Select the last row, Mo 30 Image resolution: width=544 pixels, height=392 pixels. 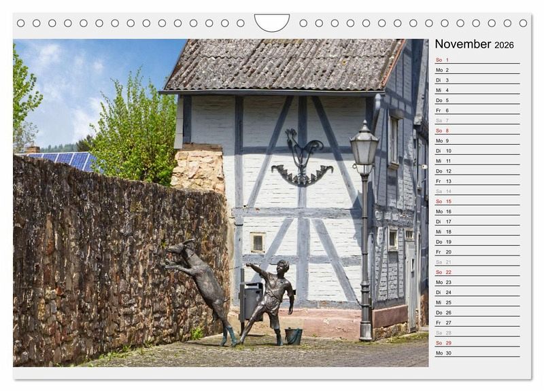pos(477,353)
